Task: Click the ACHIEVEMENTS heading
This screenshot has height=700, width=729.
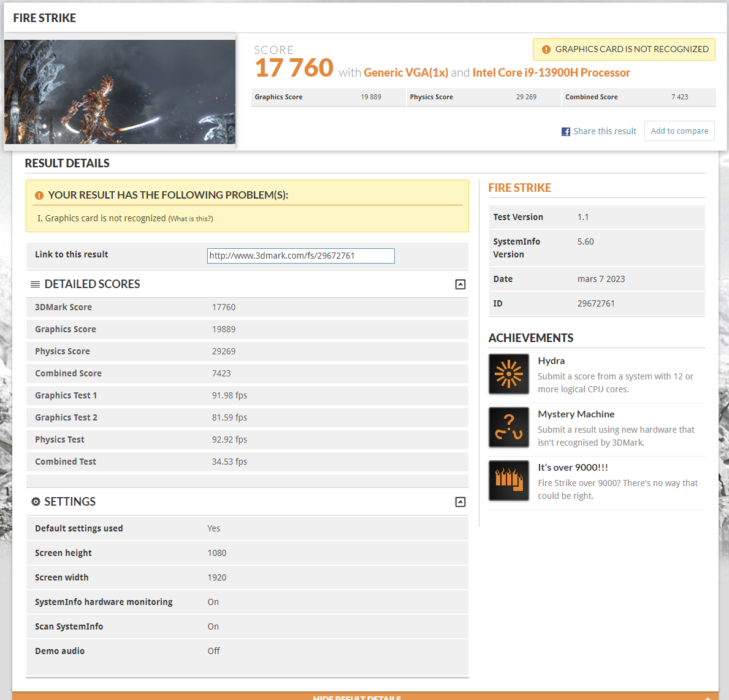Action: tap(531, 338)
